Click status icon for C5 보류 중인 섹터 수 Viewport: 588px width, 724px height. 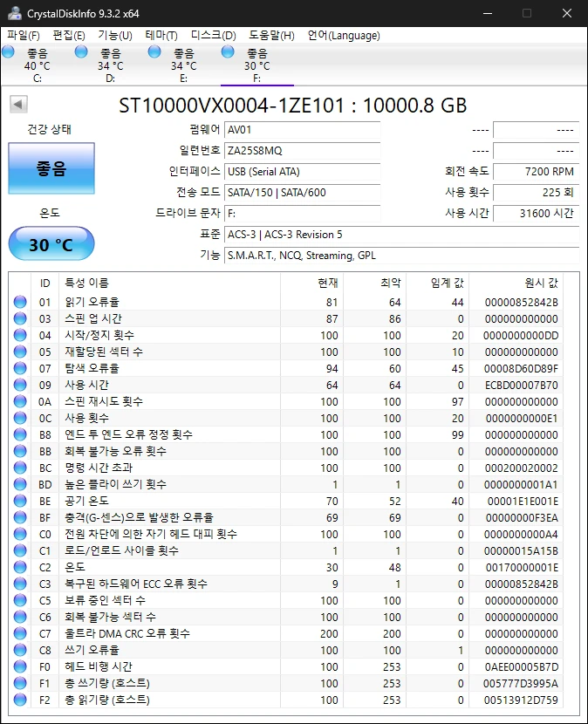20,600
